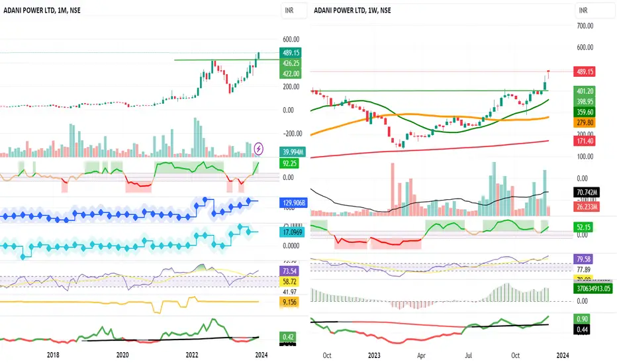Click the 200.00 label on monthly price scale

(x=291, y=87)
